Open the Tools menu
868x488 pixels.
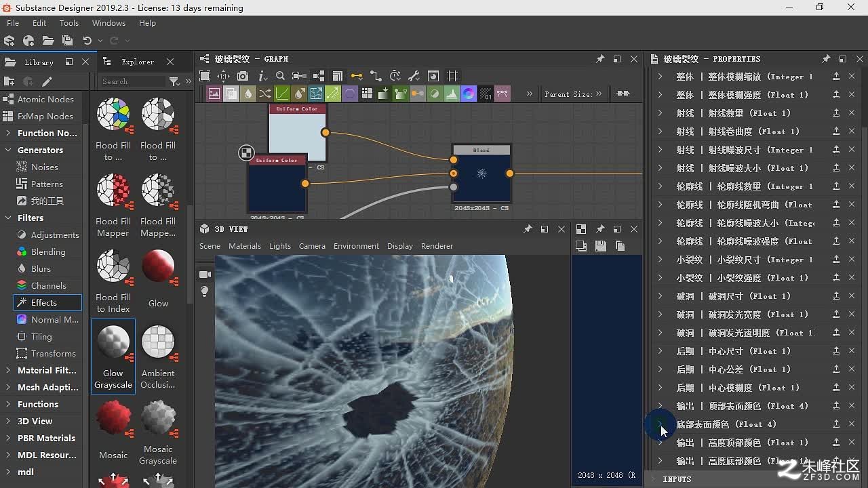69,23
